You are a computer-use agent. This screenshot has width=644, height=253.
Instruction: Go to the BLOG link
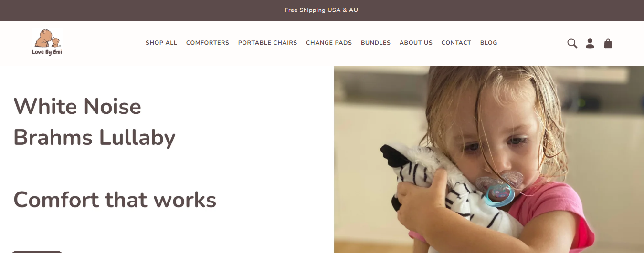(488, 43)
